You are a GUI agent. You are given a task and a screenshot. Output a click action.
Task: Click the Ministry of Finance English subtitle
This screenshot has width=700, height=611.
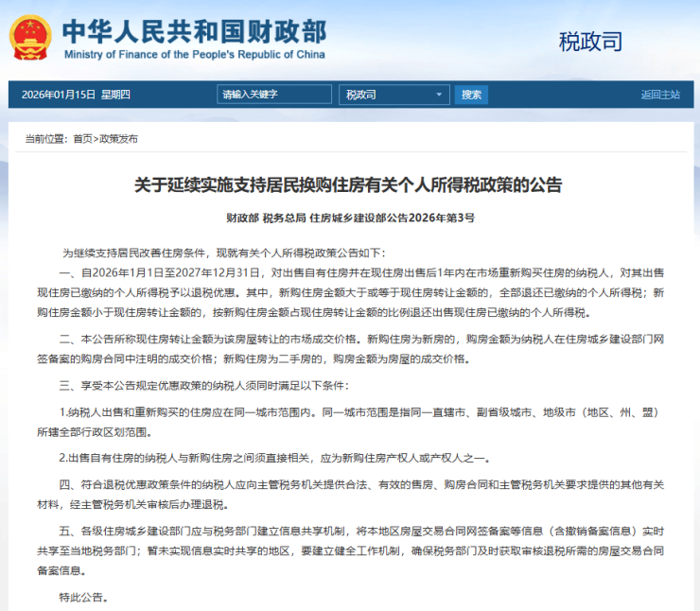coord(195,55)
